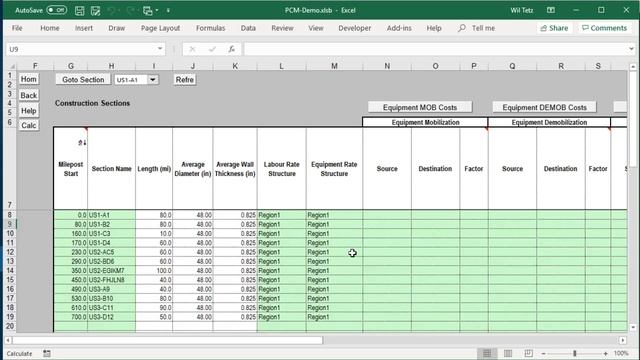Screen dimensions: 640x360
Task: Click the zoom out minus button
Action: (544, 353)
